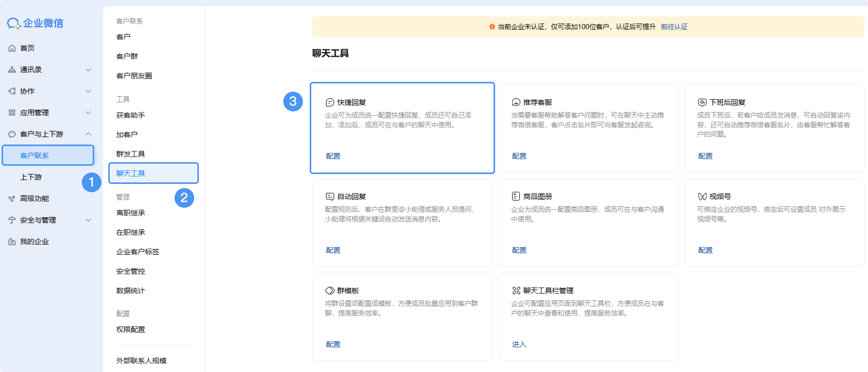Screen dimensions: 868x372
Task: Open 客户朋友圈 in the secondary menu
Action: [x=134, y=76]
